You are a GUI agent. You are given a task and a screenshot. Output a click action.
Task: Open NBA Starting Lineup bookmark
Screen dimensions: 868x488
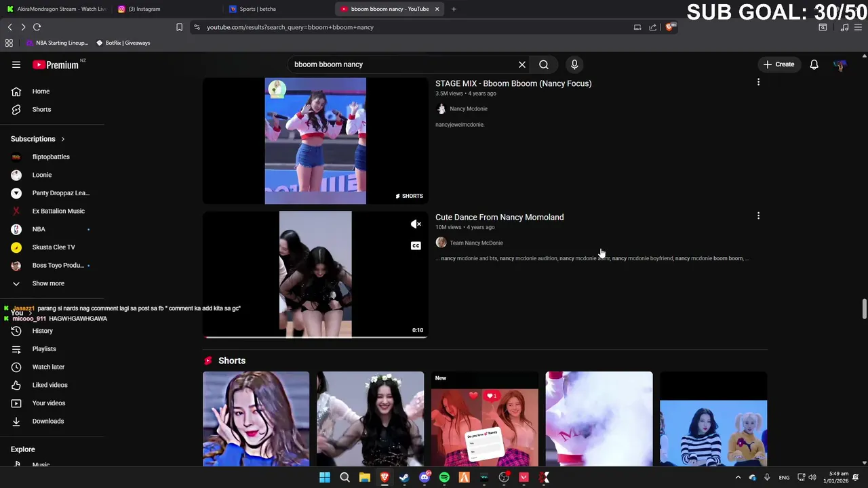[58, 43]
